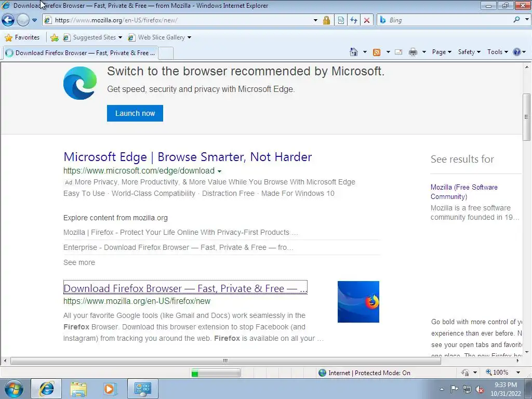This screenshot has width=532, height=399.
Task: Click the Bing search box
Action: coord(445,20)
